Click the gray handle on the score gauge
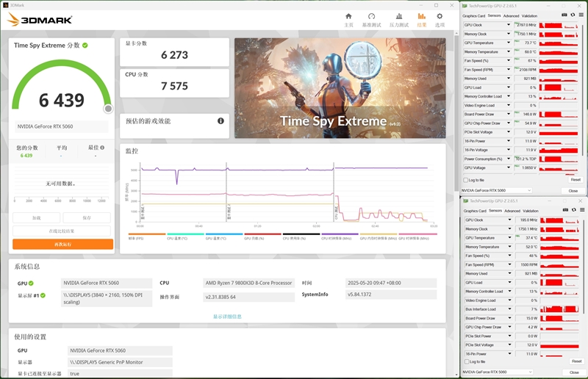This screenshot has width=588, height=379. (x=108, y=109)
